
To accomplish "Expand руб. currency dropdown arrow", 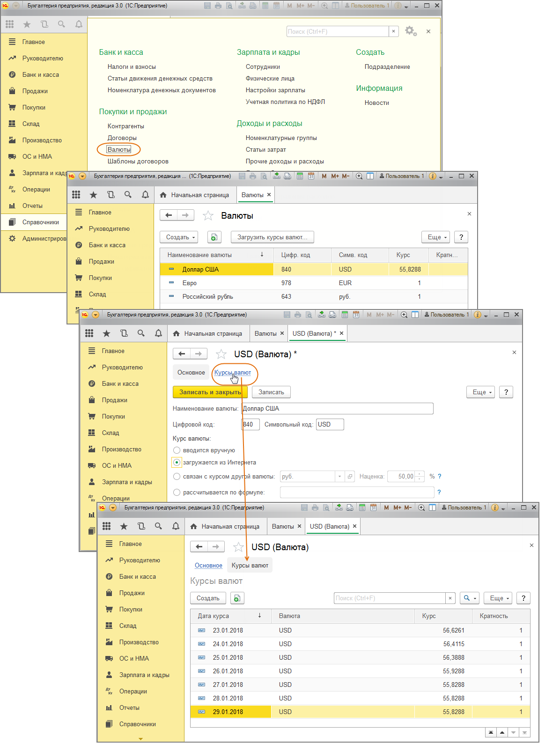I will point(339,476).
